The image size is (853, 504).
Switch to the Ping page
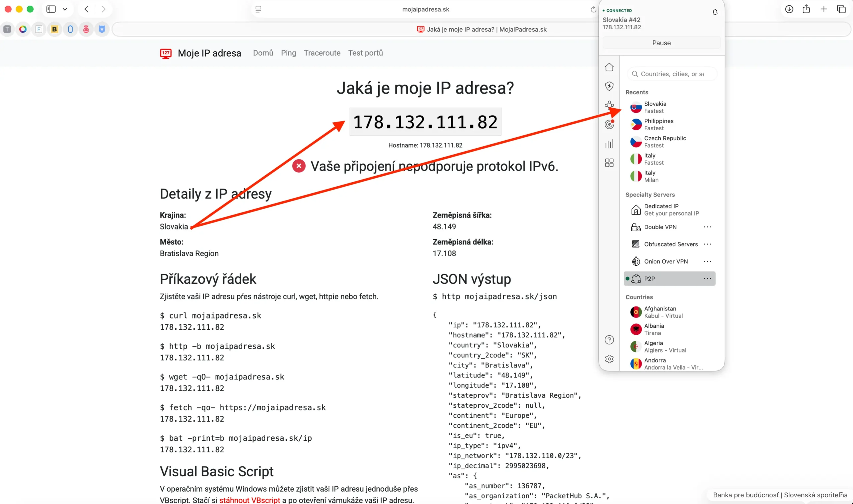[288, 53]
